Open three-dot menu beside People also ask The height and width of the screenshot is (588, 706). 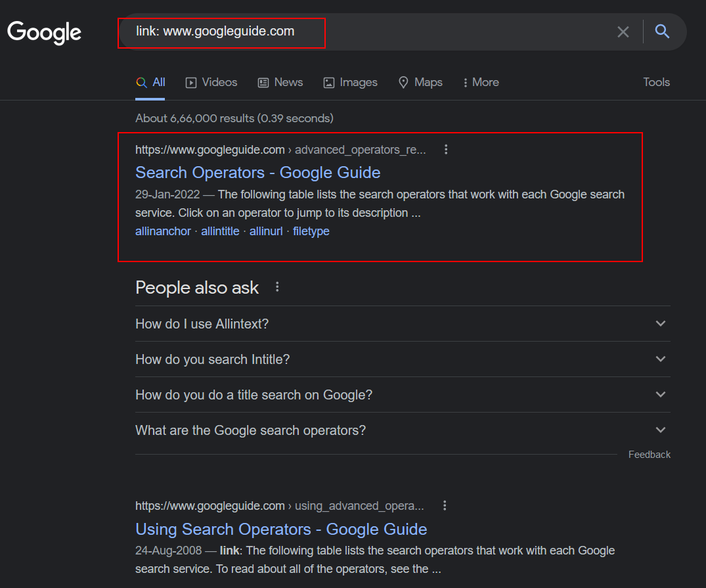277,287
